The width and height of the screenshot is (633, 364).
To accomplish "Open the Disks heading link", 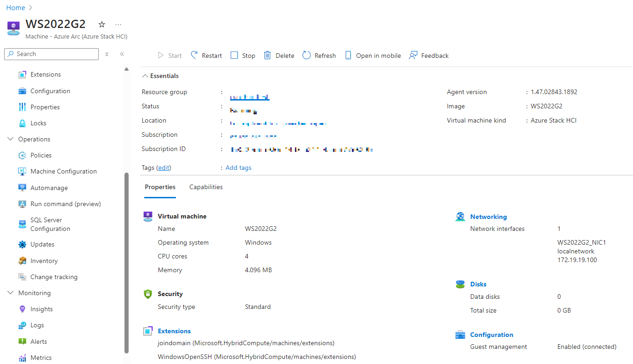I will 478,284.
